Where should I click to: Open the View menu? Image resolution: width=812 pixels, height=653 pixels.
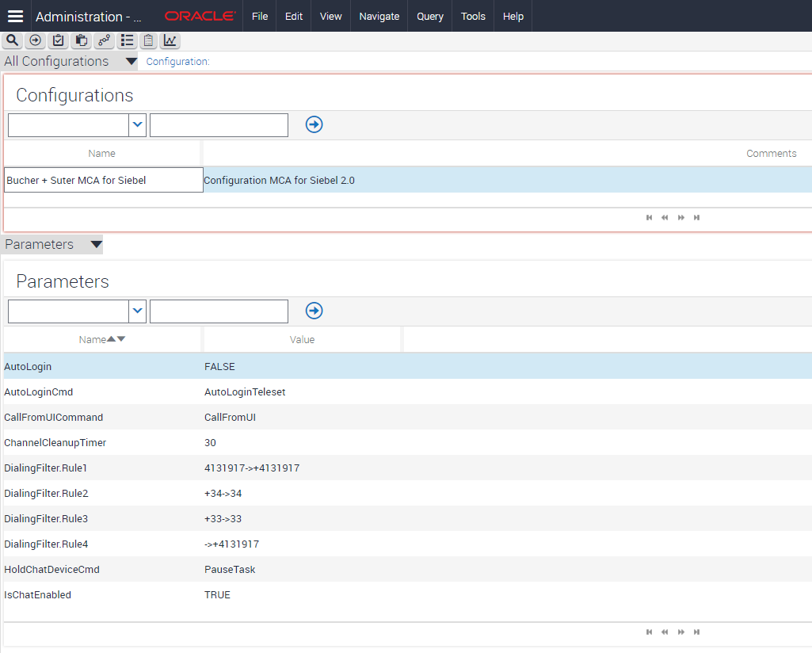point(330,16)
